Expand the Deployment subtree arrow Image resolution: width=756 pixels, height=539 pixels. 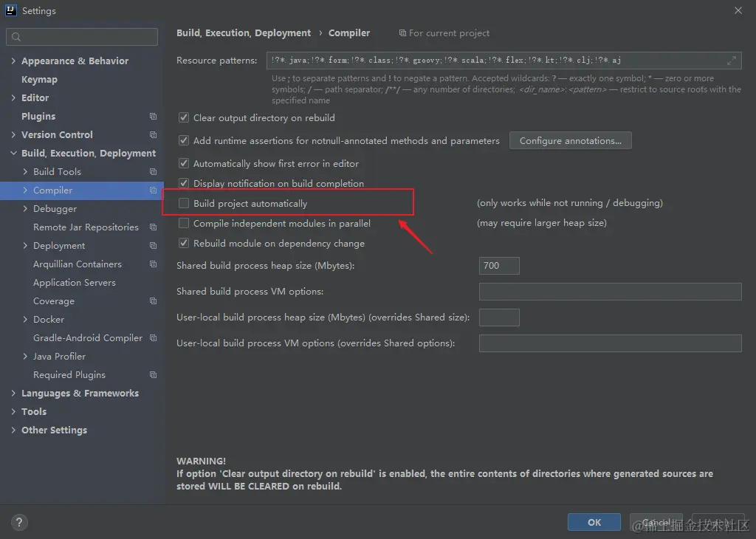[x=25, y=246]
